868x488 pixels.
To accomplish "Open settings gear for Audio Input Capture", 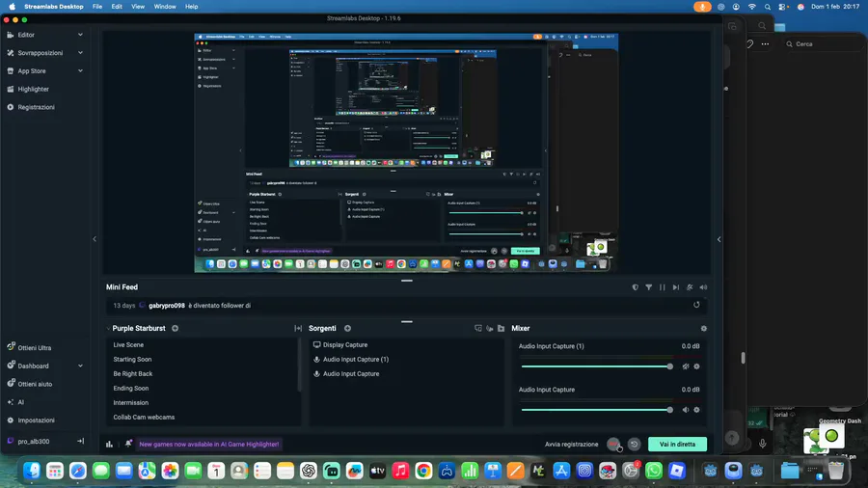I will 697,410.
